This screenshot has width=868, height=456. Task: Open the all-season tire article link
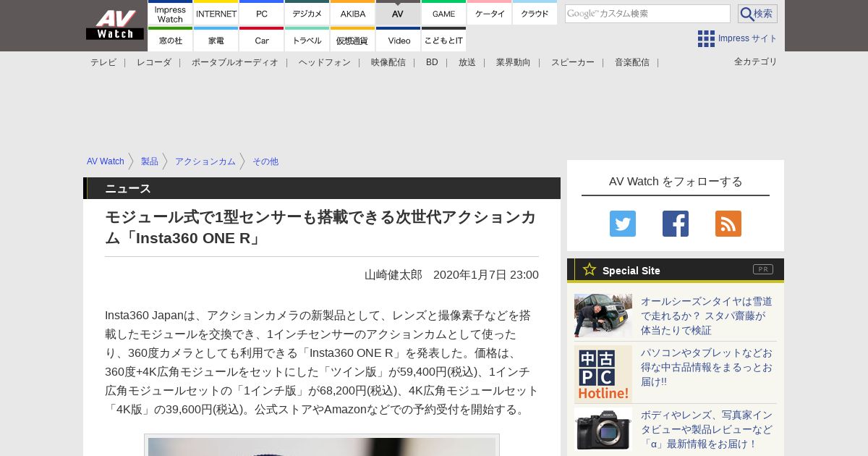tap(707, 316)
